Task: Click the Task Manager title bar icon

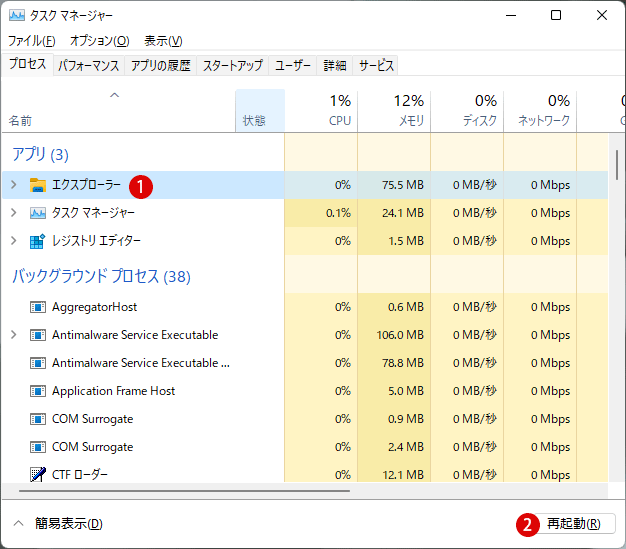Action: point(17,16)
